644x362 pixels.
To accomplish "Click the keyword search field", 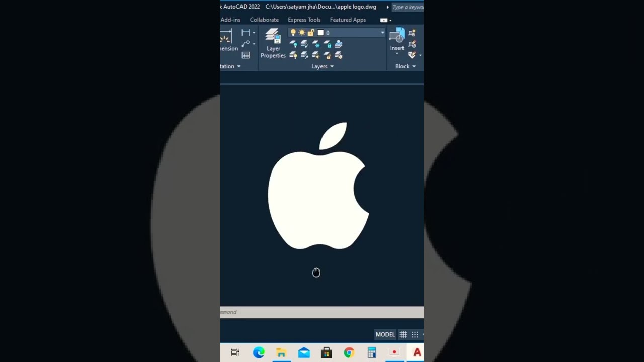I will tap(408, 7).
